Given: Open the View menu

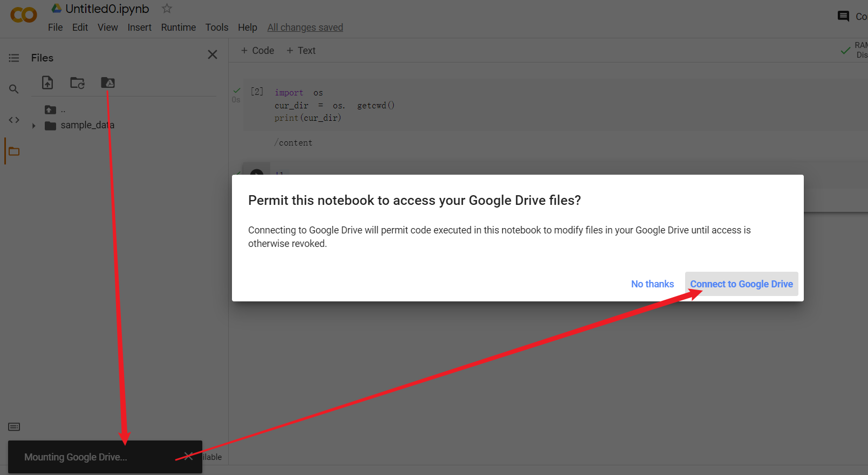Looking at the screenshot, I should [107, 27].
